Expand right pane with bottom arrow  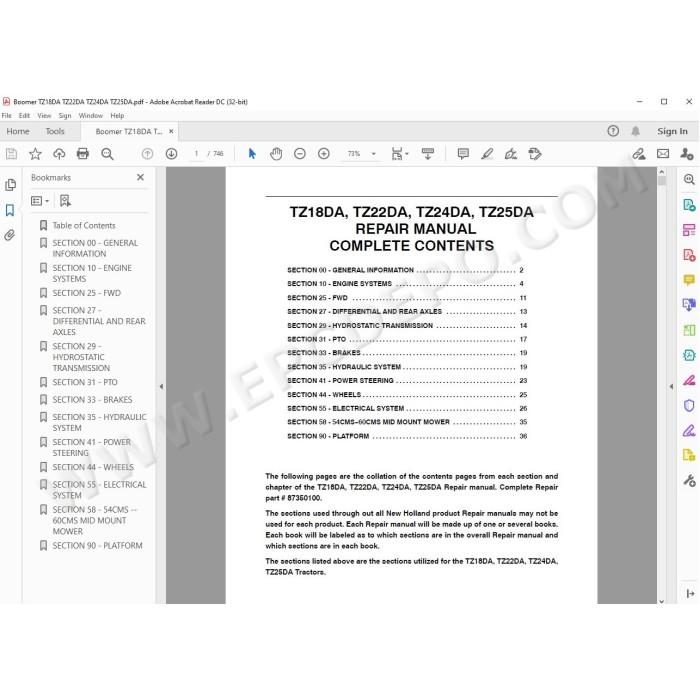click(690, 593)
